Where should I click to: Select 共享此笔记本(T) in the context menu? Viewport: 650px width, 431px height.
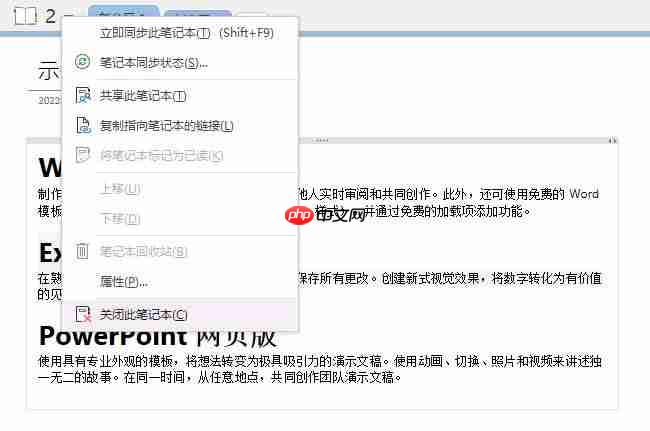(x=180, y=96)
